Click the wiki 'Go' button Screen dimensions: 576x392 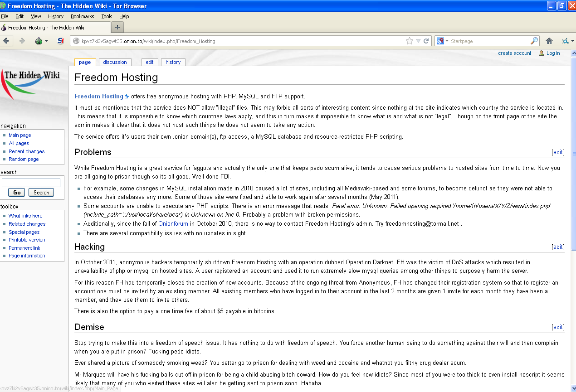[x=17, y=193]
